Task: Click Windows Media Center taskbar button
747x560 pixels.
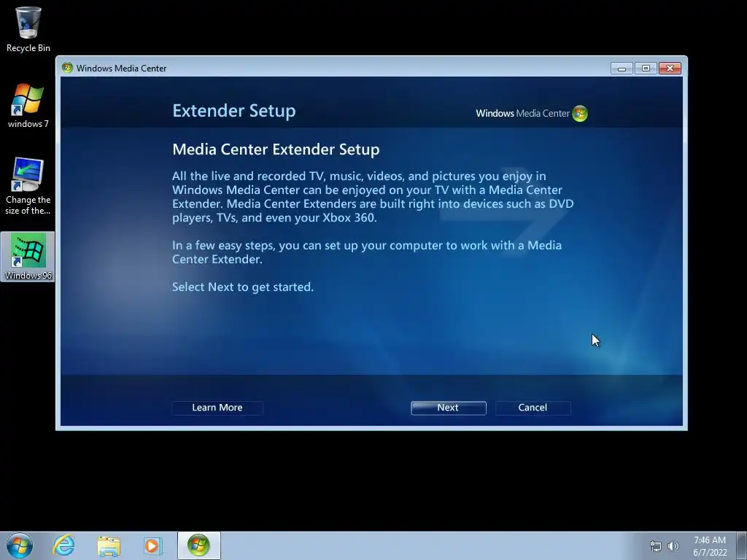Action: coord(198,545)
